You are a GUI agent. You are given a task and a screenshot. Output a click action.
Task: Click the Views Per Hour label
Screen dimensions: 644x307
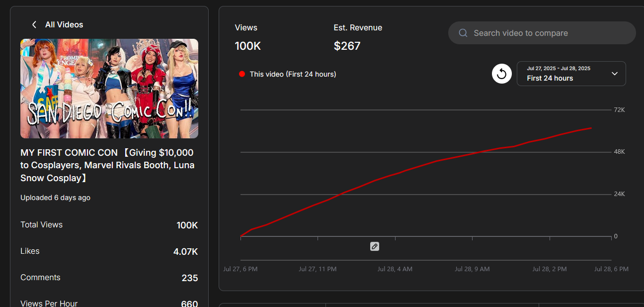click(49, 303)
